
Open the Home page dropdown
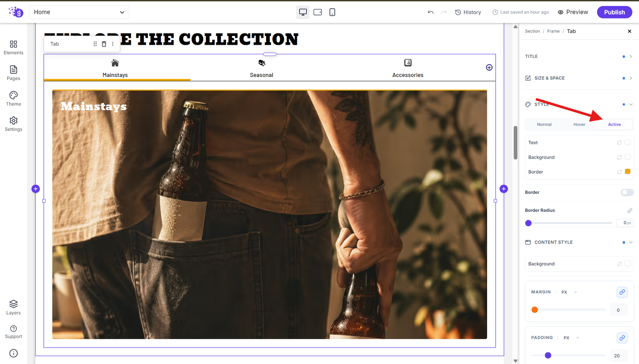point(79,12)
